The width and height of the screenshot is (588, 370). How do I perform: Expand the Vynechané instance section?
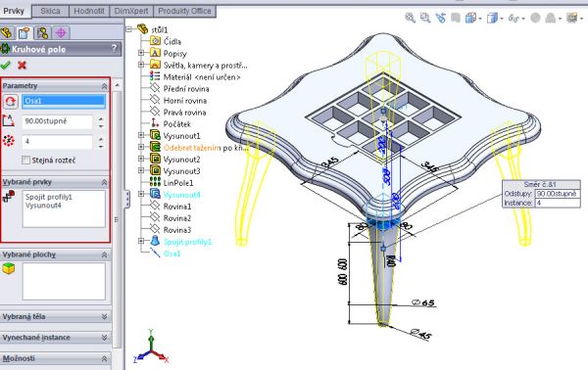click(104, 338)
